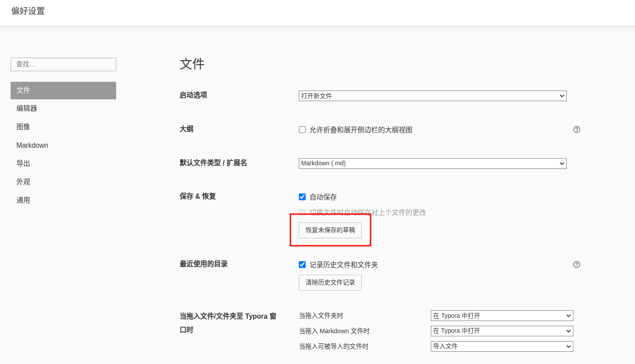
Task: Enable 允许折叠和展开侧边栏的大纲视图 checkbox
Action: pyautogui.click(x=302, y=130)
